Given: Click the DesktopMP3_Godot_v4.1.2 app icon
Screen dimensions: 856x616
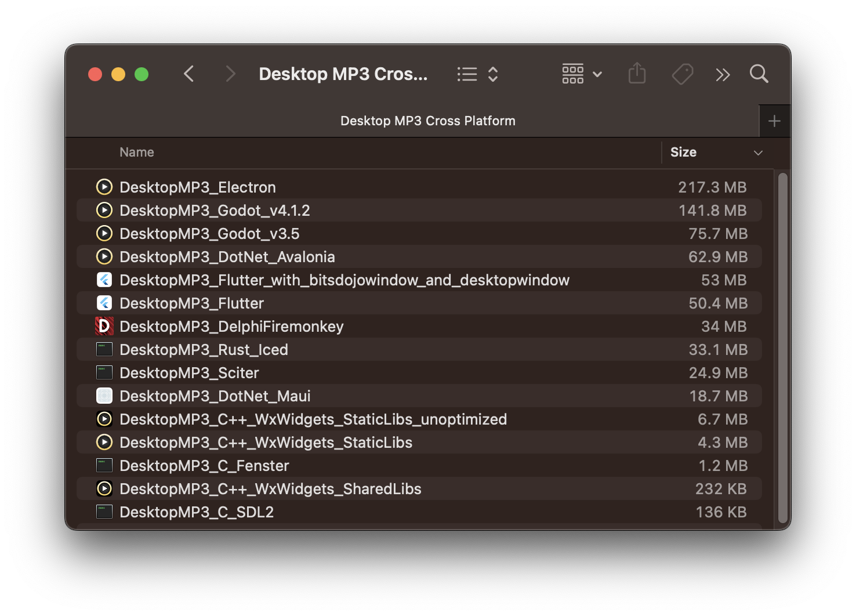Looking at the screenshot, I should pyautogui.click(x=104, y=210).
